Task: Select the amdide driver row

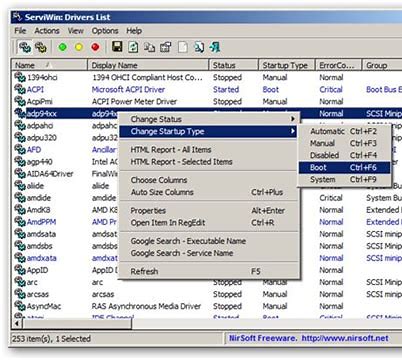Action: pyautogui.click(x=207, y=198)
